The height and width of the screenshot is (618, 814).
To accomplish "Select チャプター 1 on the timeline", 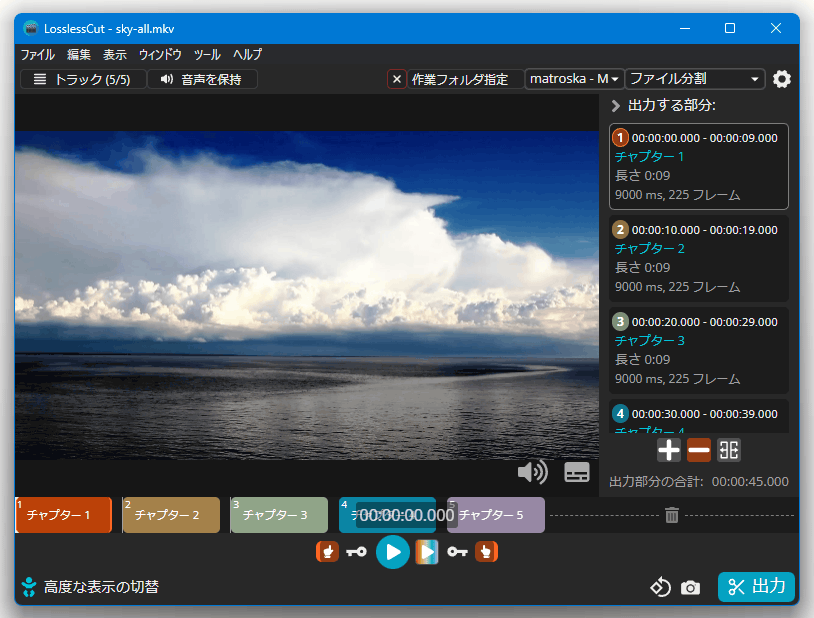I will [63, 515].
